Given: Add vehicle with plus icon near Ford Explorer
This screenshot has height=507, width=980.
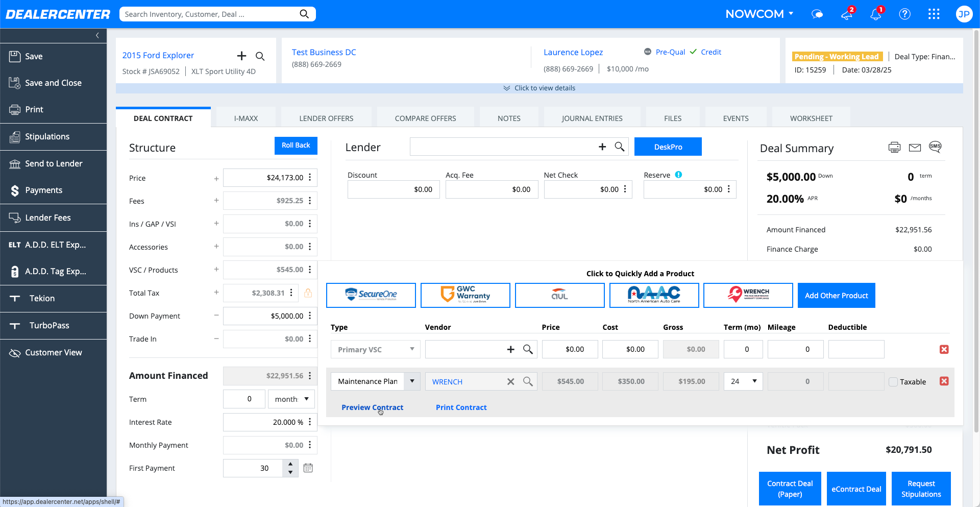Looking at the screenshot, I should click(x=241, y=56).
